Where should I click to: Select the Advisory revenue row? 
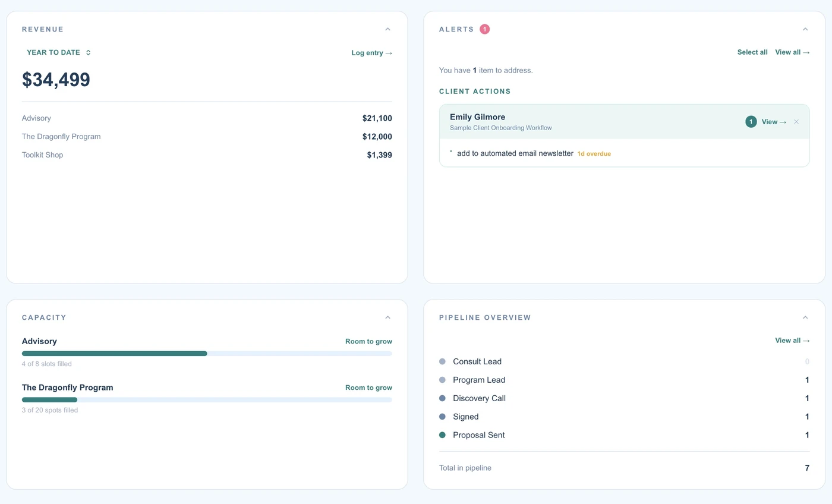coord(207,118)
